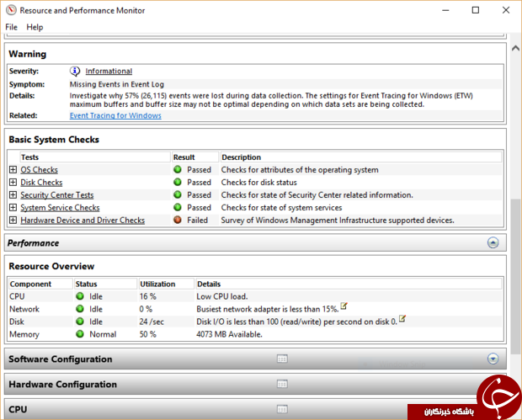The image size is (522, 420).
Task: Expand the Security Center Tests row
Action: (x=13, y=195)
